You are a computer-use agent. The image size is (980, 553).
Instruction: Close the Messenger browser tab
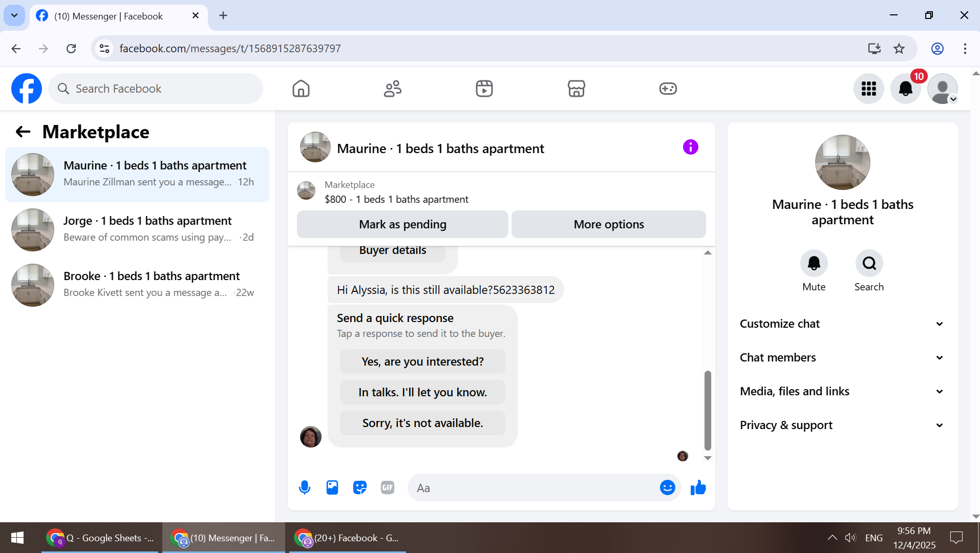[196, 16]
